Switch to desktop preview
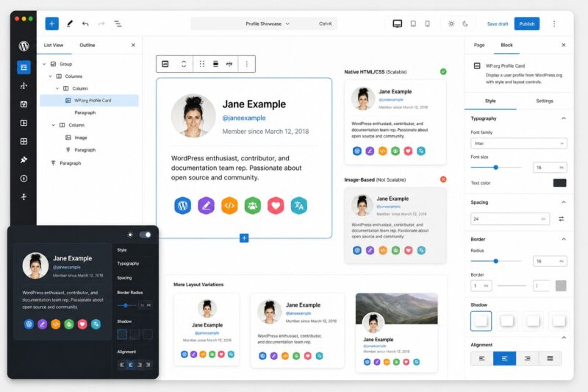 pyautogui.click(x=398, y=24)
